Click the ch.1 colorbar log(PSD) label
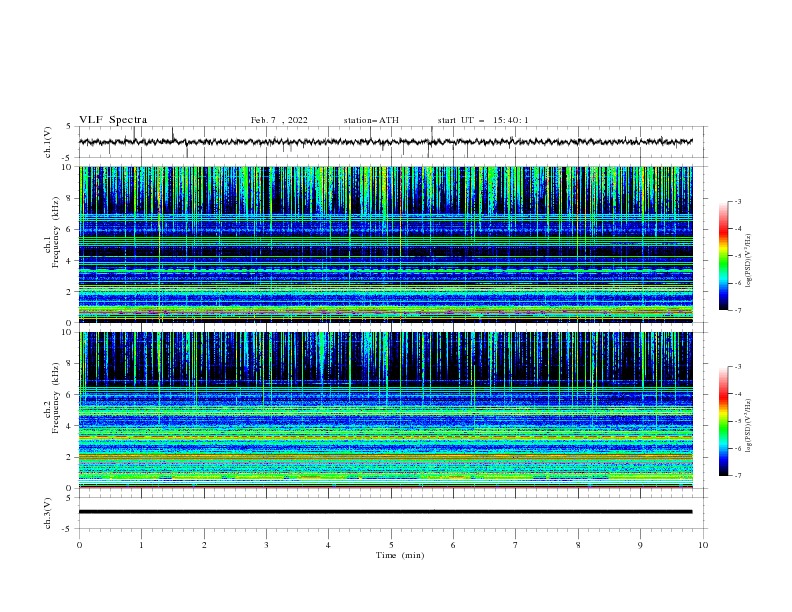The height and width of the screenshot is (612, 792). pyautogui.click(x=748, y=260)
